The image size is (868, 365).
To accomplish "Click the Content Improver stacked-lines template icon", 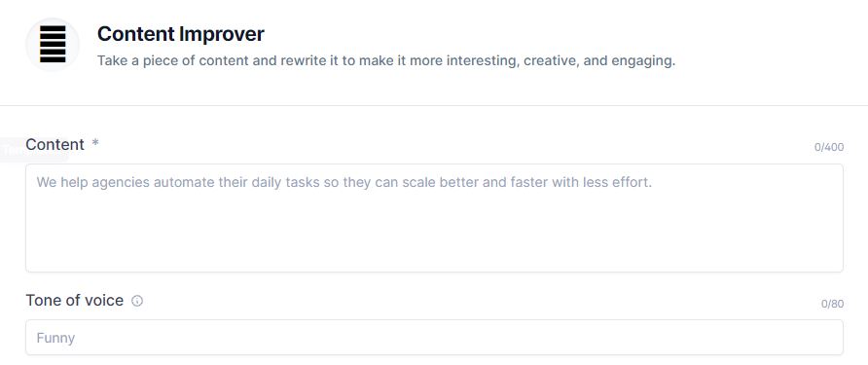I will tap(53, 45).
